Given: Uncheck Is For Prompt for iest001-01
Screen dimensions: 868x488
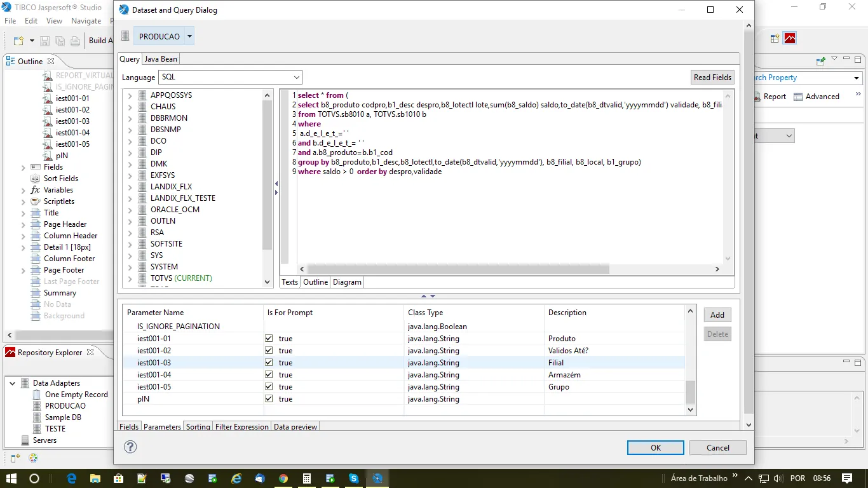Looking at the screenshot, I should [269, 339].
